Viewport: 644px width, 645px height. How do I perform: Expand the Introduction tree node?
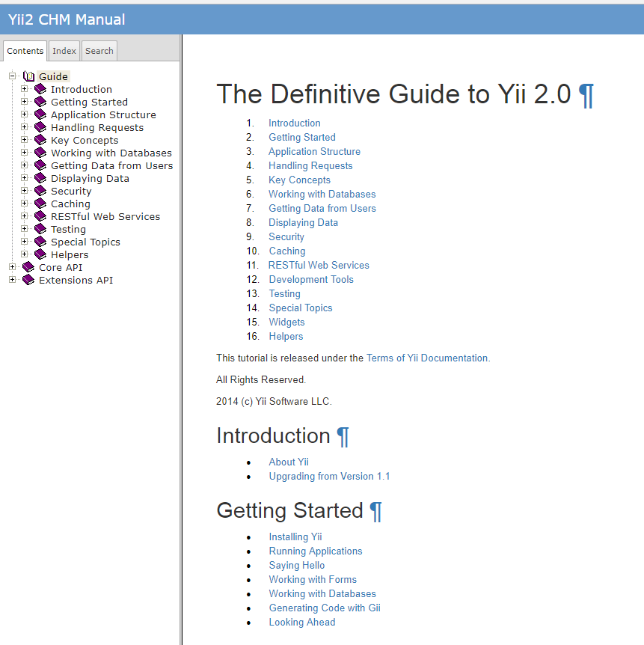tap(24, 88)
